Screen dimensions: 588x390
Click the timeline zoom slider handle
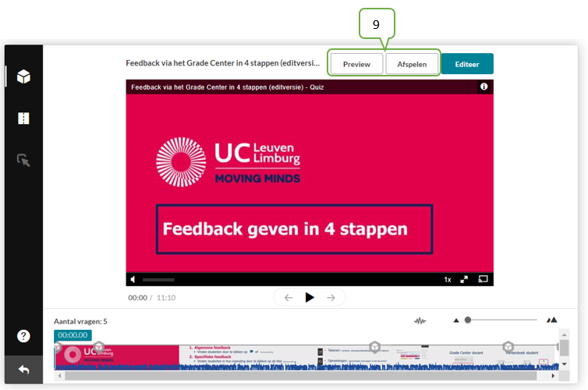(468, 320)
